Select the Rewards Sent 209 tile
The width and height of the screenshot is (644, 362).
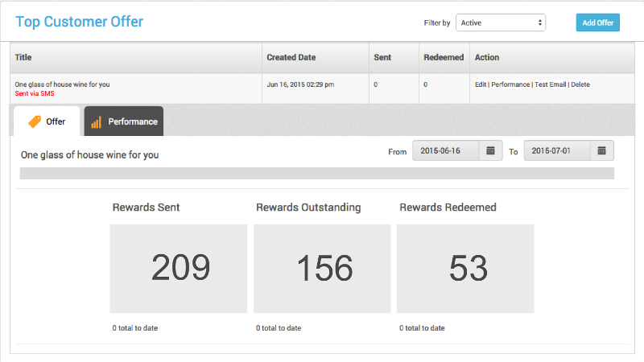179,269
